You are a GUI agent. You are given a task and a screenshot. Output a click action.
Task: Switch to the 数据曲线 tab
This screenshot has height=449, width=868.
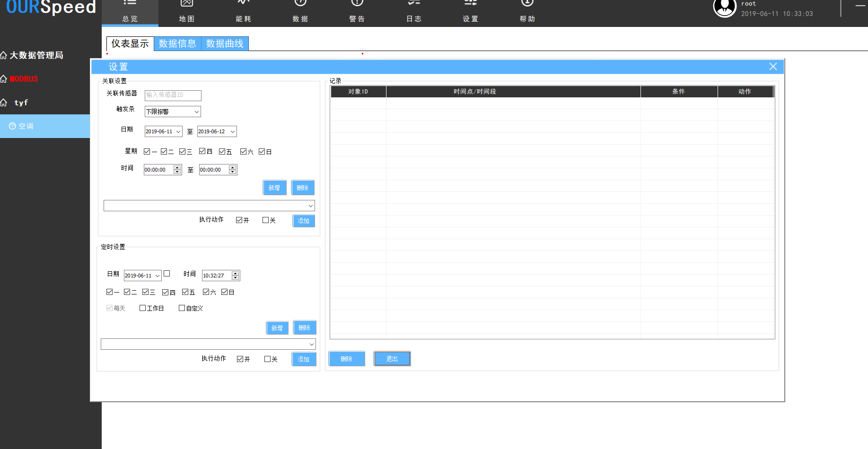pyautogui.click(x=225, y=43)
